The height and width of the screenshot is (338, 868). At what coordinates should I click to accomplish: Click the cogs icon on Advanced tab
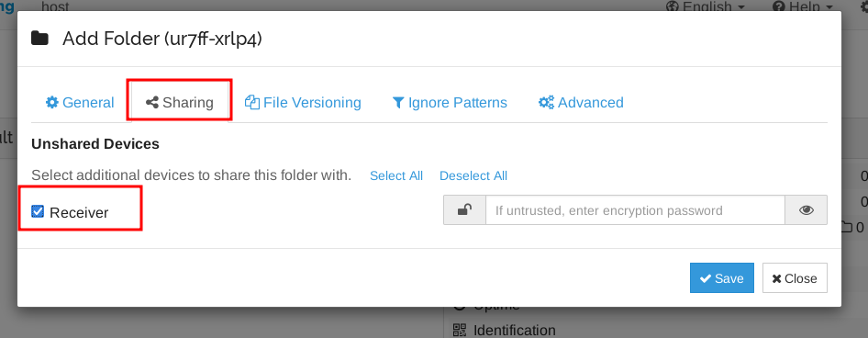click(546, 103)
